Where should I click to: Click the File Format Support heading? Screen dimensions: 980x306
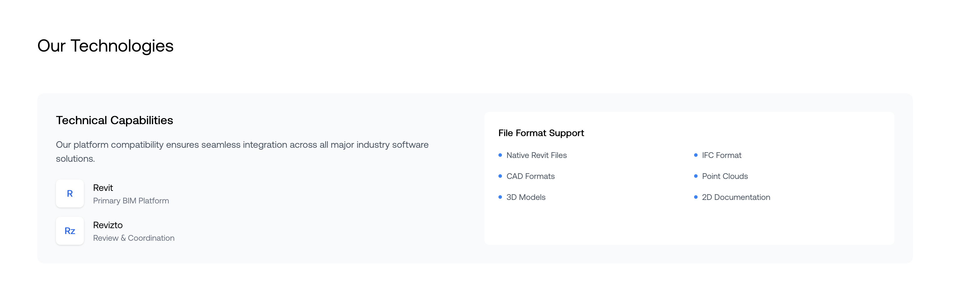pos(541,133)
